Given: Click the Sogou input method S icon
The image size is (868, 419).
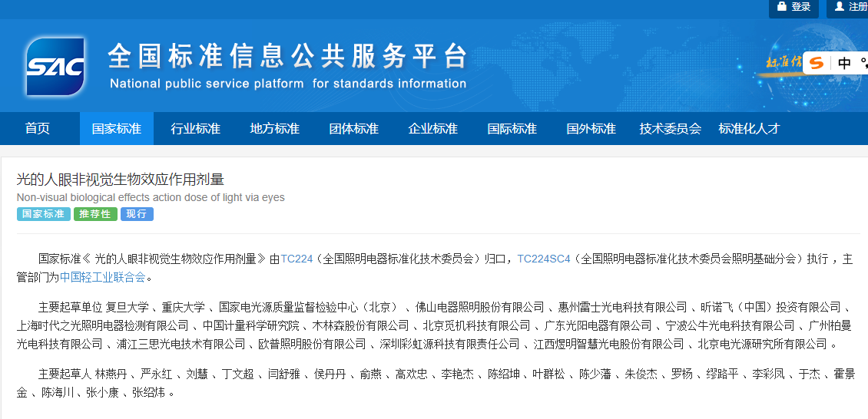Looking at the screenshot, I should click(817, 63).
